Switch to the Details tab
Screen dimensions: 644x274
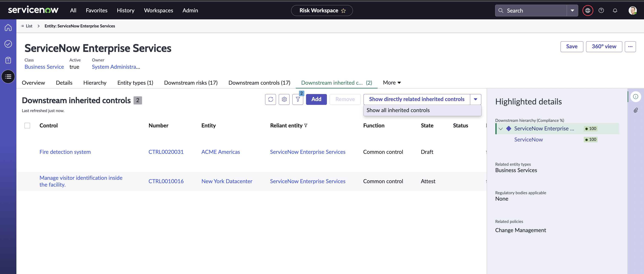(64, 83)
